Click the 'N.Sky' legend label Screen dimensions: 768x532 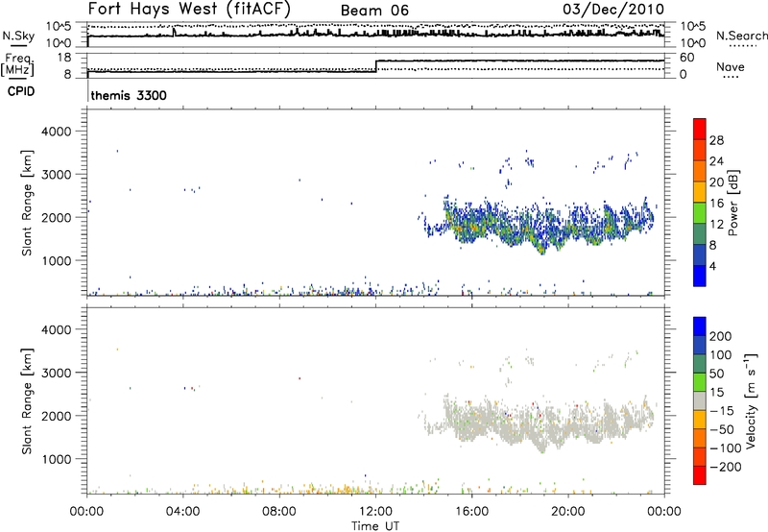18,36
